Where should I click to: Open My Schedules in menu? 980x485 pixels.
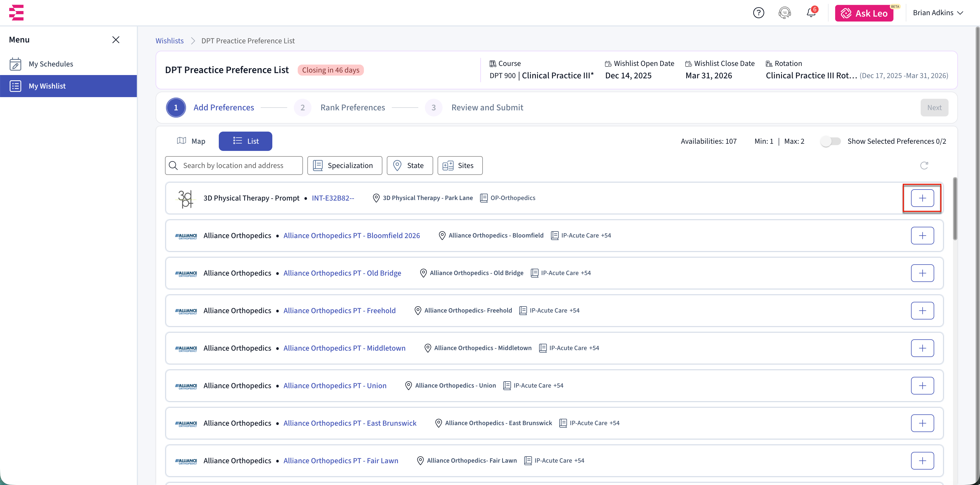50,64
